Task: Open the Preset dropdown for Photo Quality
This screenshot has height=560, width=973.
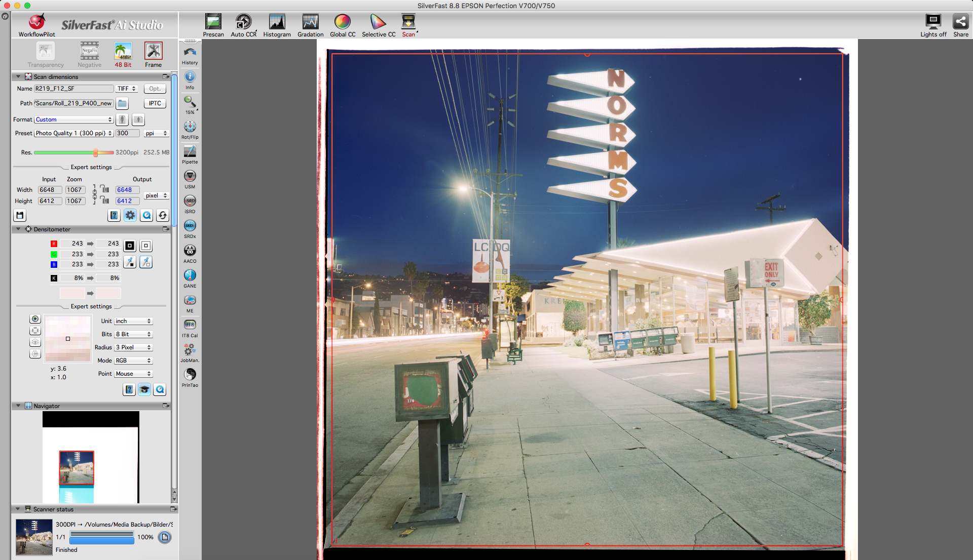Action: tap(73, 133)
